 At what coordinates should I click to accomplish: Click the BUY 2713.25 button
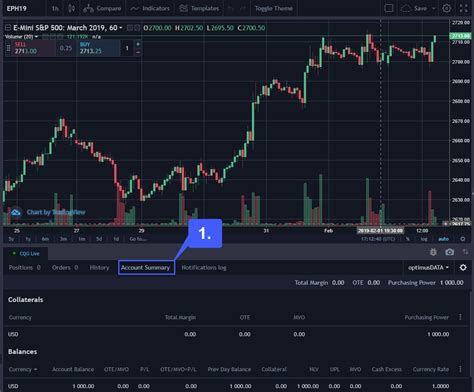(x=98, y=48)
